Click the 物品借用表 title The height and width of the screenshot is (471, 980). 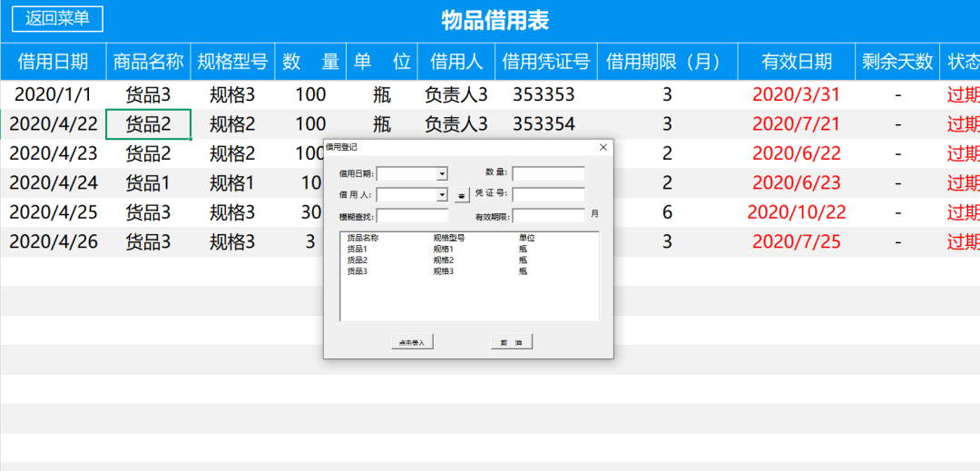point(495,21)
